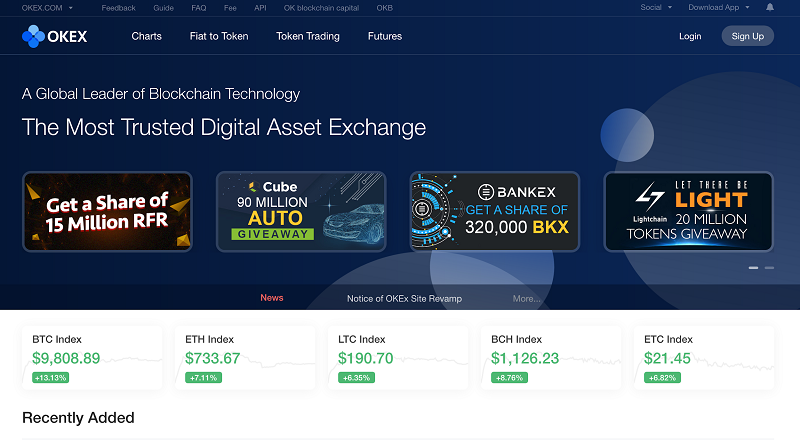Select Charts in the main navigation
This screenshot has height=440, width=800.
pyautogui.click(x=146, y=36)
